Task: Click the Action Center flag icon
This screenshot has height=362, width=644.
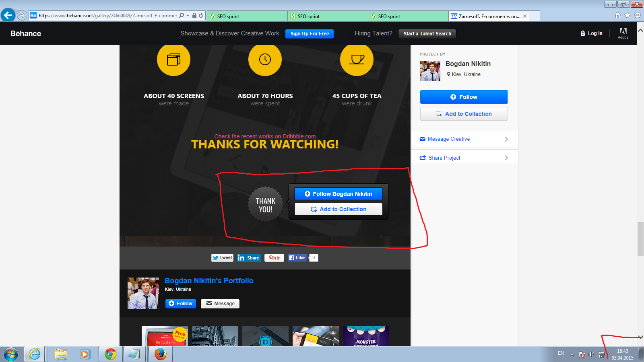Action: (582, 354)
